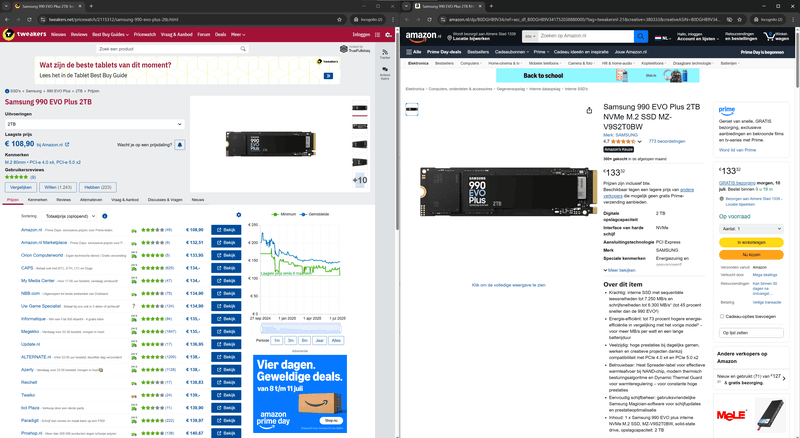Viewport: 800px width, 438px height.
Task: Click Nu kopen orange button
Action: tap(751, 254)
